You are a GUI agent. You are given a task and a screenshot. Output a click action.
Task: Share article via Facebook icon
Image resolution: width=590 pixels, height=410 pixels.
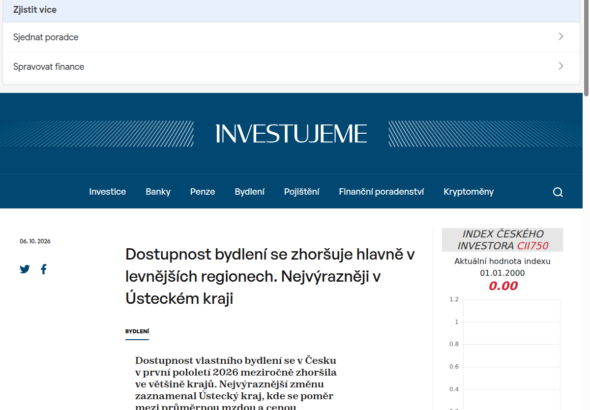pos(44,269)
